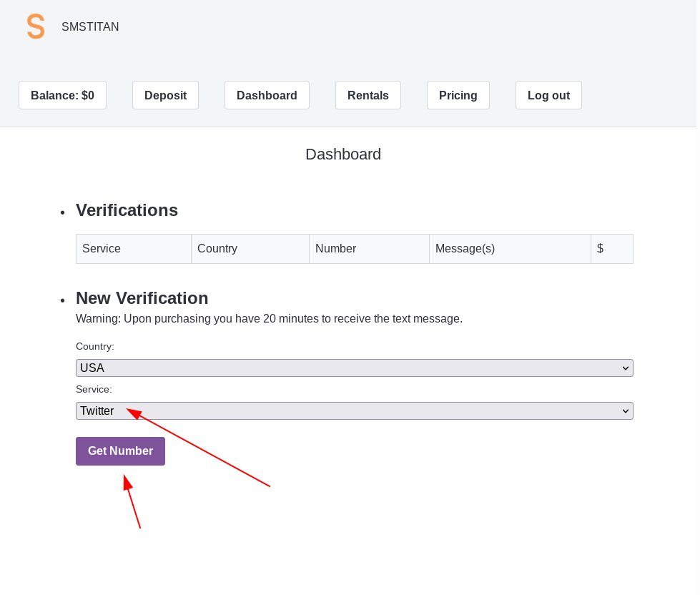
Task: Click the Verifications heading
Action: 127,210
